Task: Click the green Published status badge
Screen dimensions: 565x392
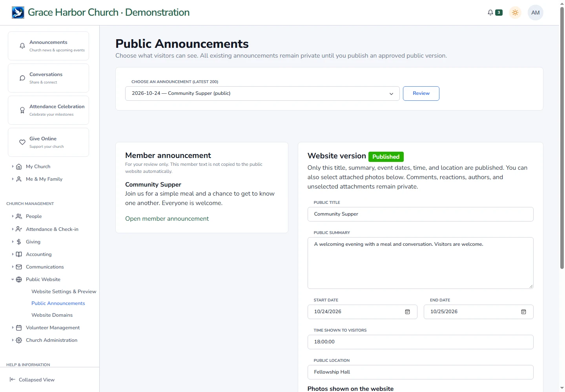Action: click(x=386, y=157)
